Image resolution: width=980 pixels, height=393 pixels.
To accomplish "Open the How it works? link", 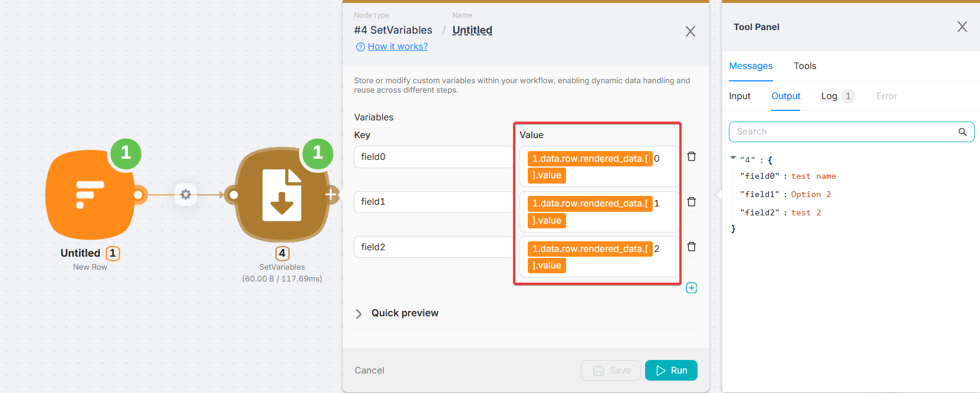I will (x=397, y=47).
